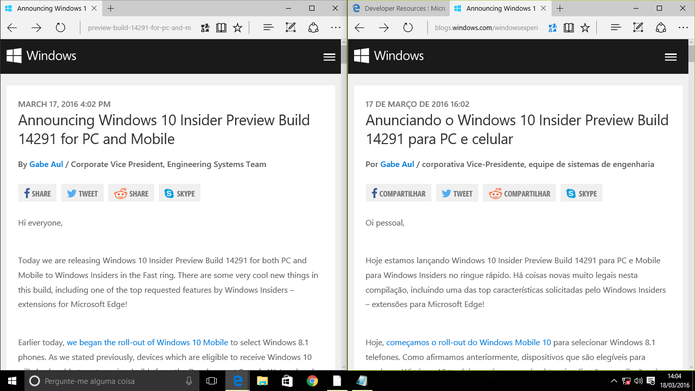Open hamburger menu on right Windows blog page
The image size is (695, 391).
tap(671, 57)
